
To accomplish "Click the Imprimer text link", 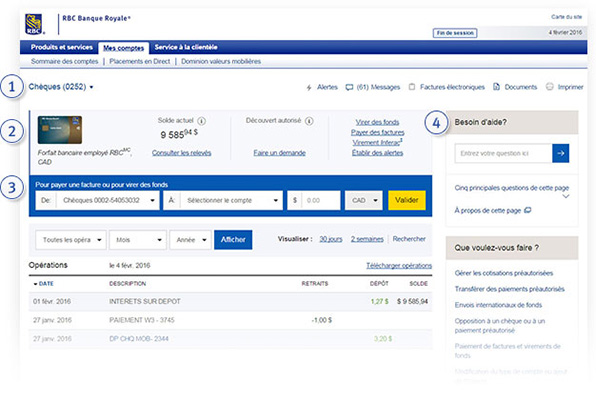I will click(x=571, y=87).
